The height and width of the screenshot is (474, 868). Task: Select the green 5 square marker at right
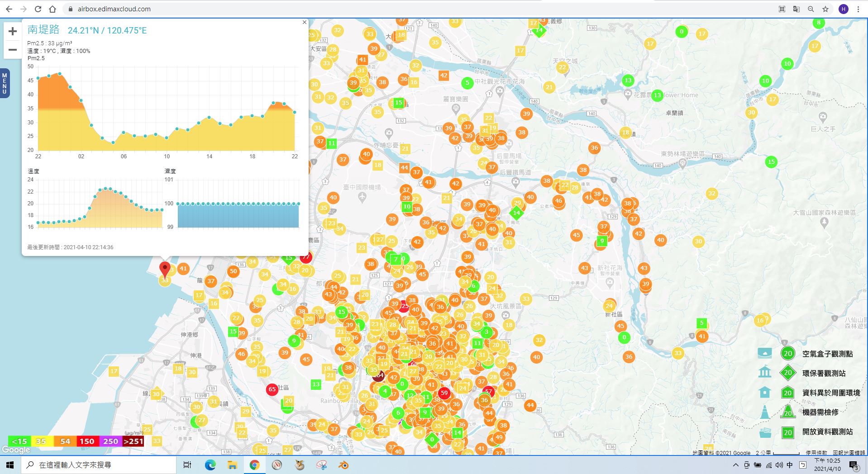click(x=702, y=323)
